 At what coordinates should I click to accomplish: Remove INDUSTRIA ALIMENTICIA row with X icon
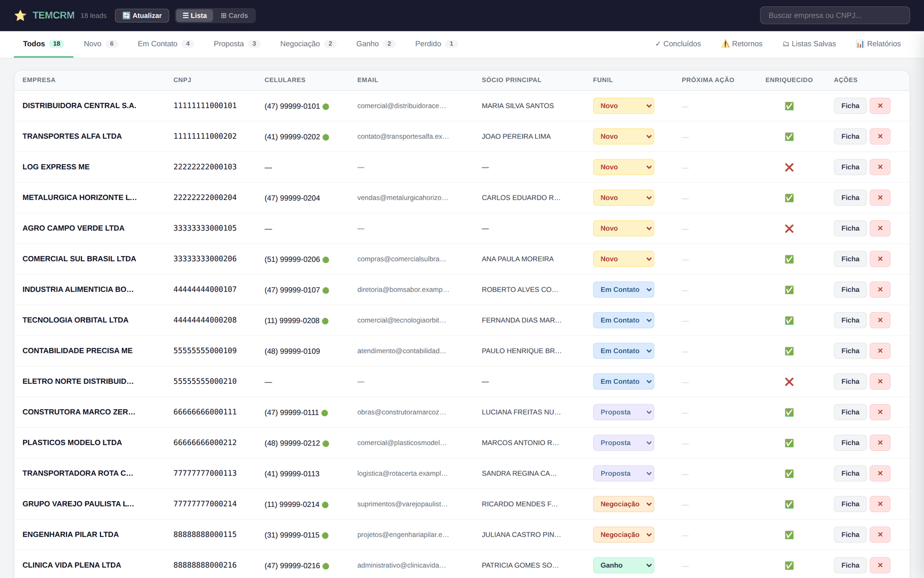880,290
